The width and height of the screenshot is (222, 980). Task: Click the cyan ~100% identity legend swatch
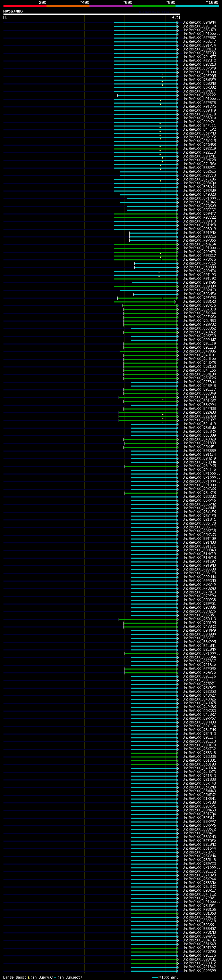[x=197, y=6]
